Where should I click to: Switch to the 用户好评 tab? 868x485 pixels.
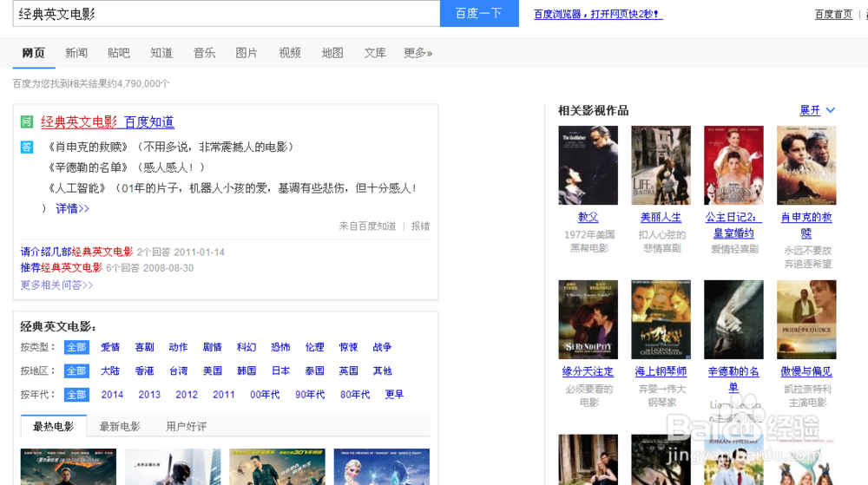(186, 426)
